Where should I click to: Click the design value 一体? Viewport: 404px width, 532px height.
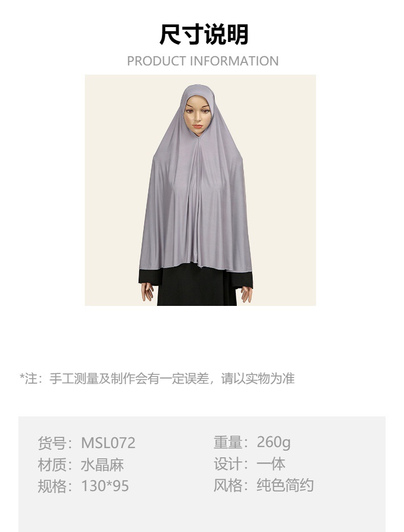click(x=271, y=464)
